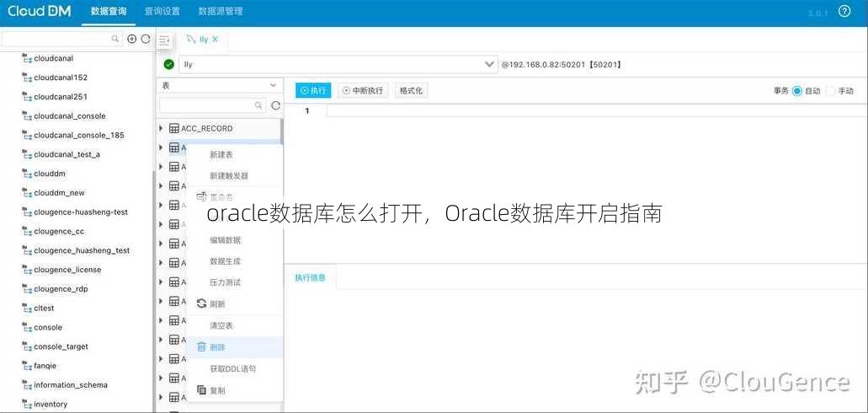The image size is (868, 413).
Task: Choose 压力测试 from the context menu
Action: tap(225, 282)
